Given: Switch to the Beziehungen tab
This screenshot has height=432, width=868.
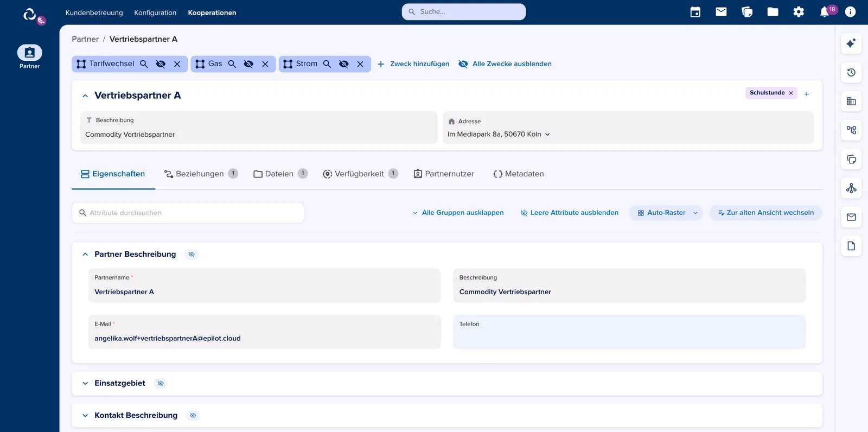Looking at the screenshot, I should 201,174.
